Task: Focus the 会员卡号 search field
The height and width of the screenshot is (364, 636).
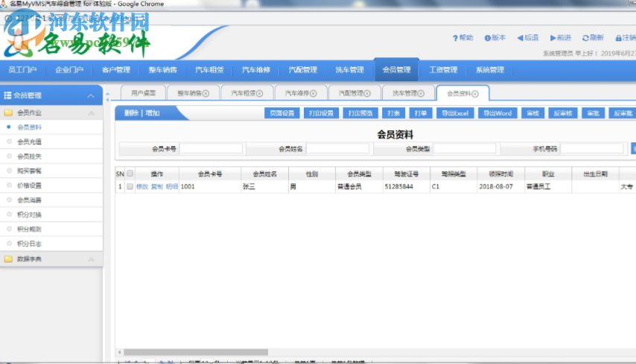Action: pos(211,149)
